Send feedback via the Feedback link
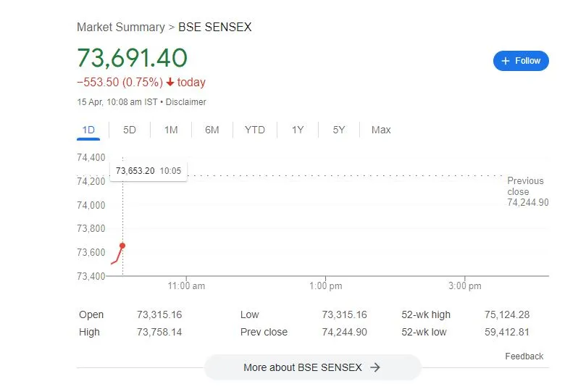This screenshot has width=586, height=392. point(524,356)
